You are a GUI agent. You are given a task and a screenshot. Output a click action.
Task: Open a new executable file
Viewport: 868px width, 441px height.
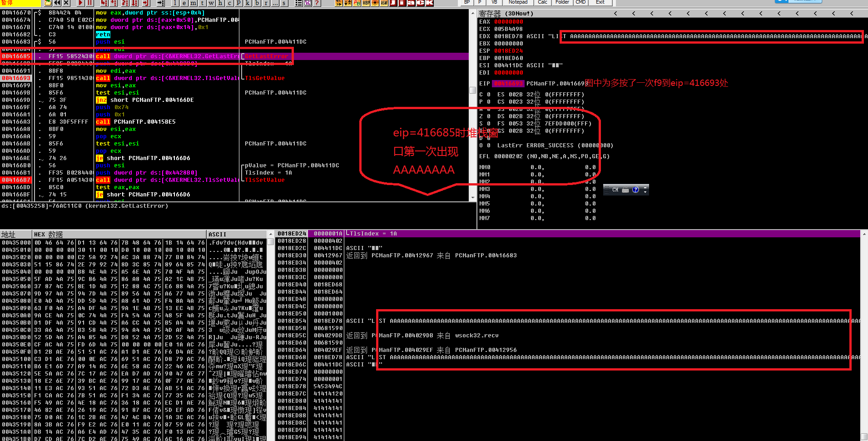tap(48, 3)
